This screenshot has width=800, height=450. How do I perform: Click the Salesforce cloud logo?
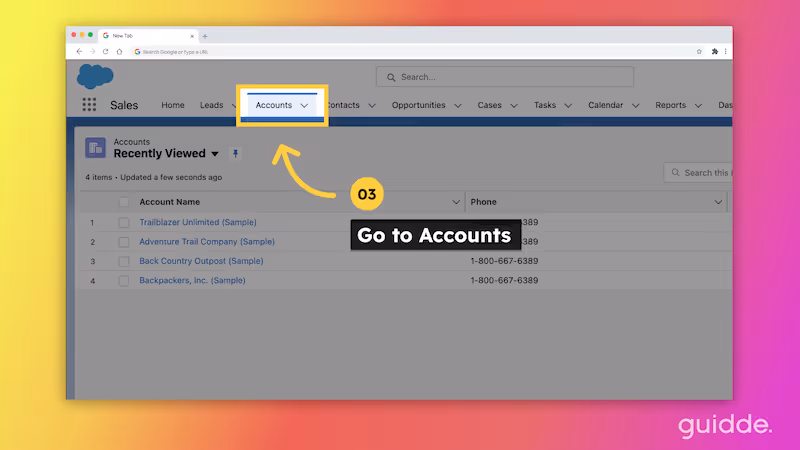pyautogui.click(x=95, y=76)
